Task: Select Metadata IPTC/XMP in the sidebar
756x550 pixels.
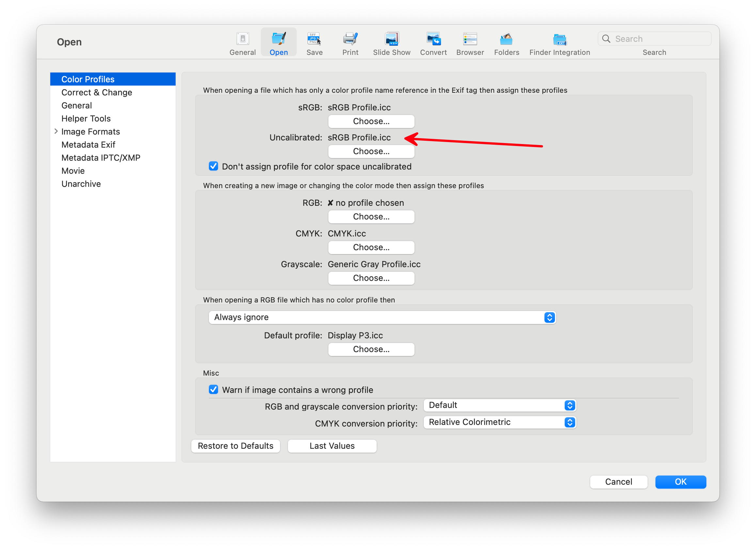Action: pos(113,157)
